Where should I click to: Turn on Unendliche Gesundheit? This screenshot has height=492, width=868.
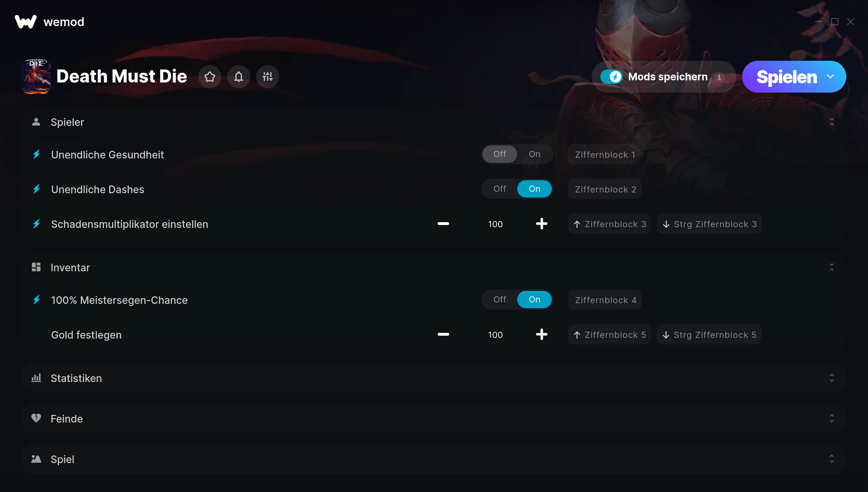[x=535, y=154]
